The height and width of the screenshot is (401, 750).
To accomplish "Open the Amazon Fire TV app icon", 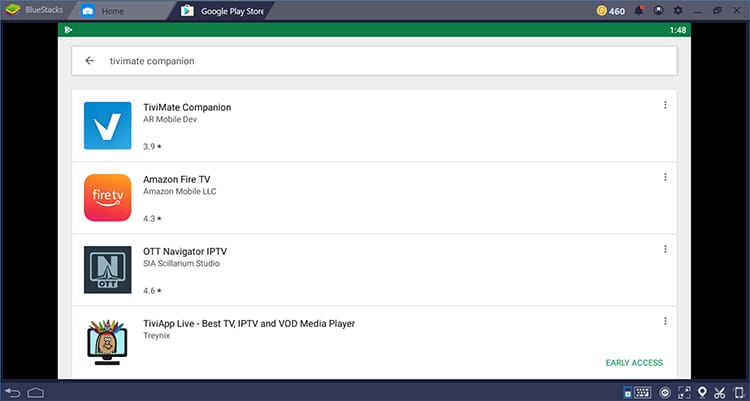I will tap(108, 198).
